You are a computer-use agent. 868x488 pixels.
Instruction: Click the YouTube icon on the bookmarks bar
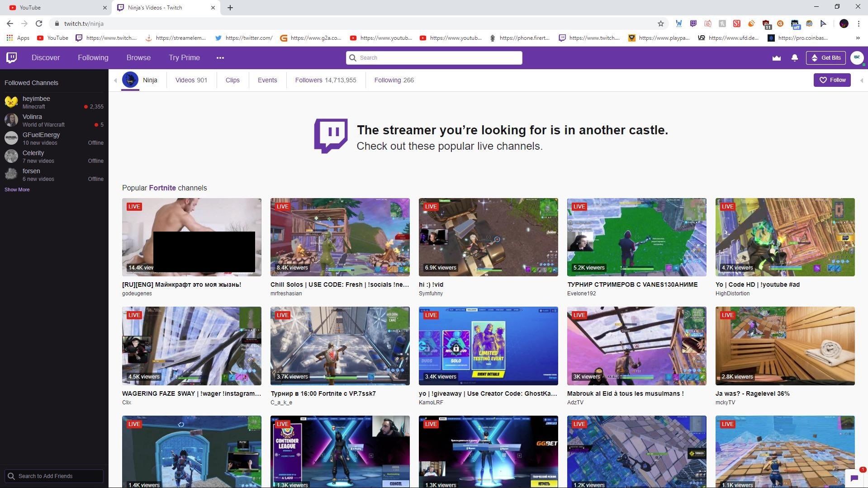[40, 38]
